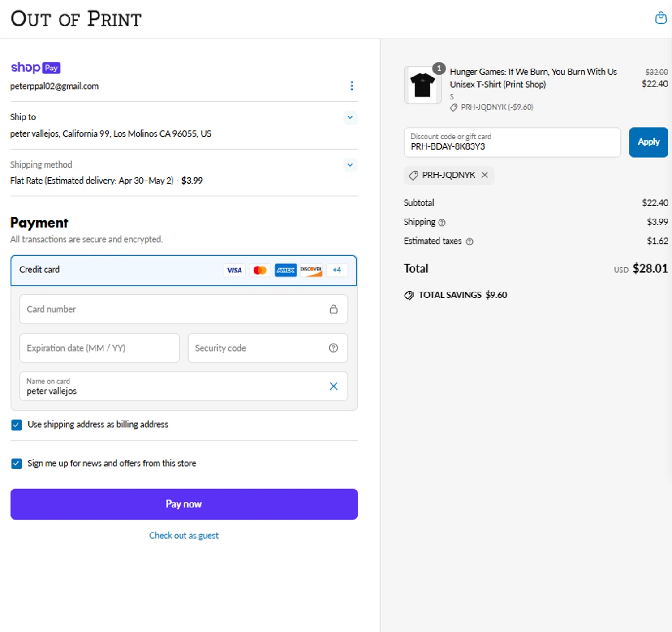Click the American Express logo
The width and height of the screenshot is (672, 632).
pos(285,270)
